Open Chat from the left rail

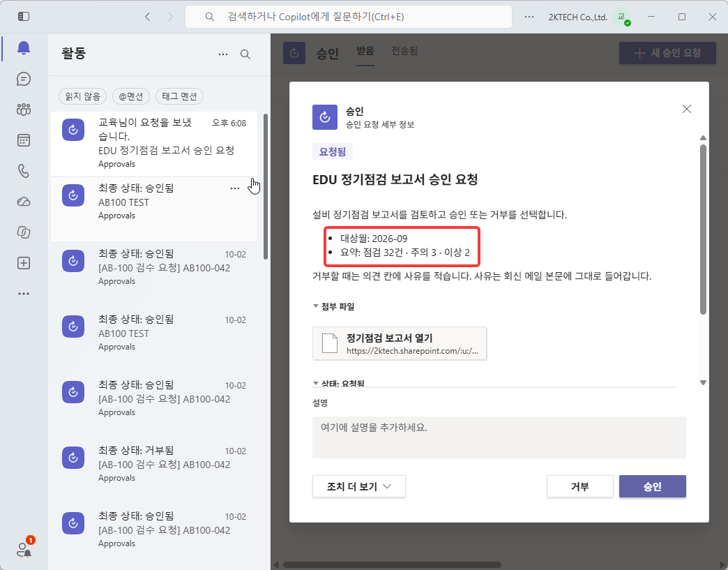(24, 79)
